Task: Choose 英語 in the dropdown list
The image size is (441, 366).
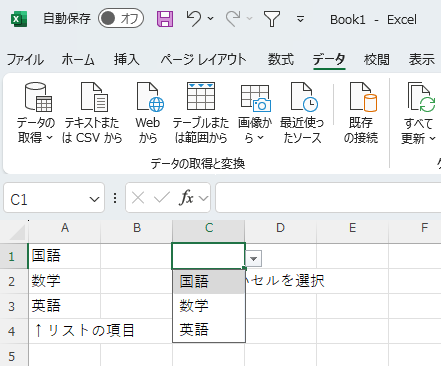Action: point(209,329)
